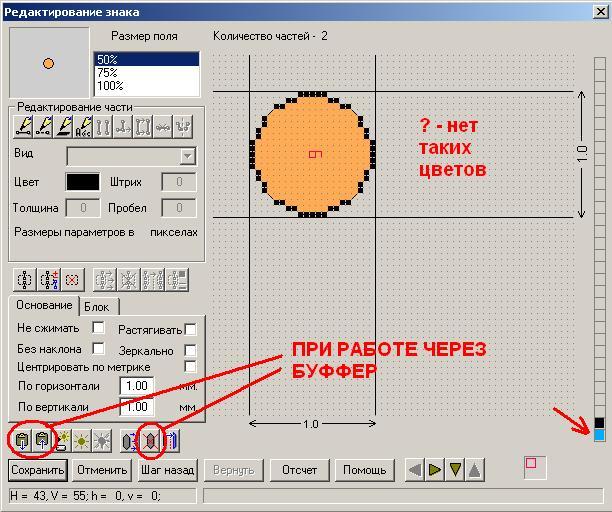Enable the 'Не сжимать' checkbox
This screenshot has width=612, height=512.
pos(98,328)
